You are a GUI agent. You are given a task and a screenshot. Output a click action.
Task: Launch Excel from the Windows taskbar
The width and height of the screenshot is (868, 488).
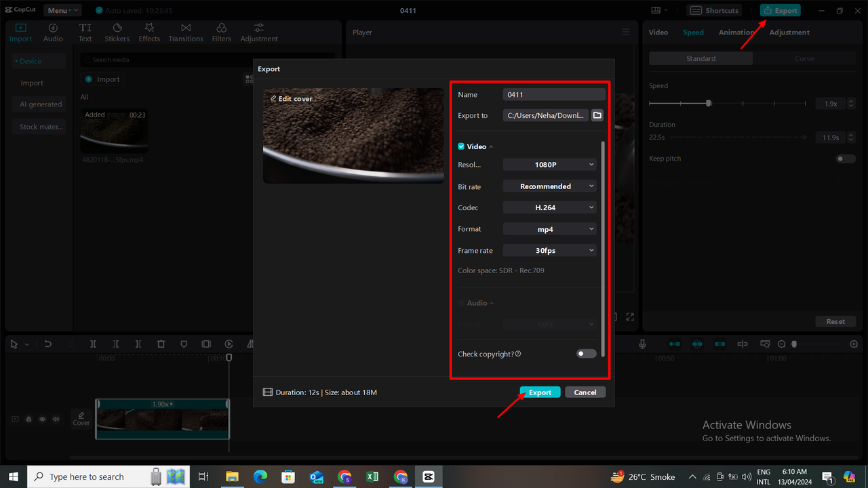[372, 476]
